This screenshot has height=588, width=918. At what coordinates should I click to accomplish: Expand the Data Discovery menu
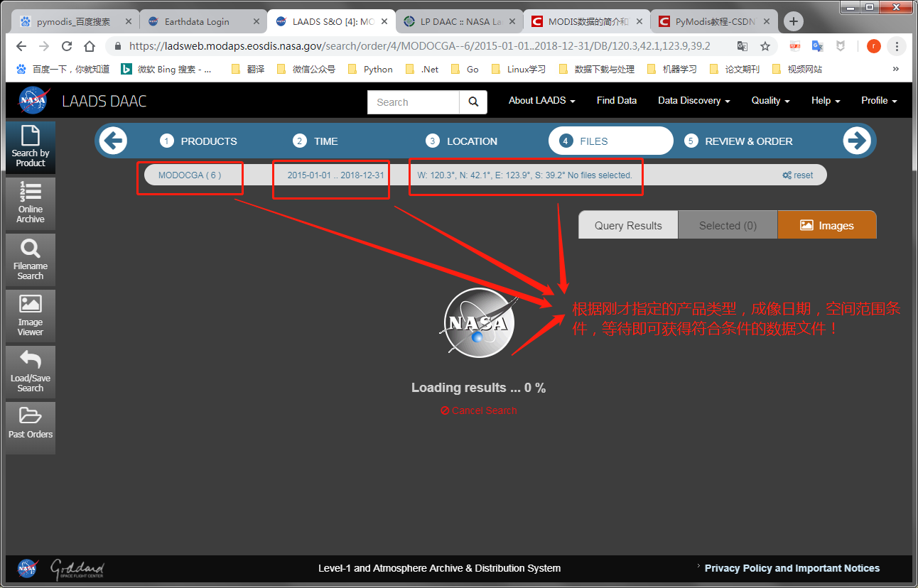pos(693,101)
